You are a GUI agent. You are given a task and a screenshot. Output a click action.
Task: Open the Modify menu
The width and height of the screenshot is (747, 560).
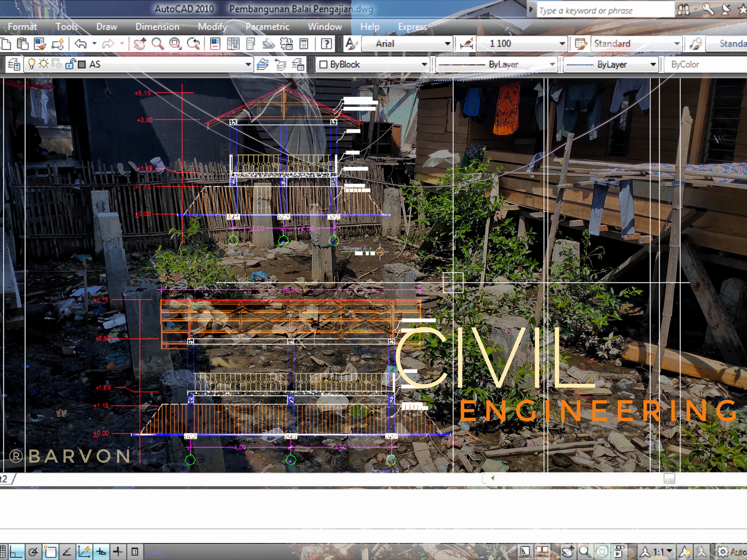212,27
